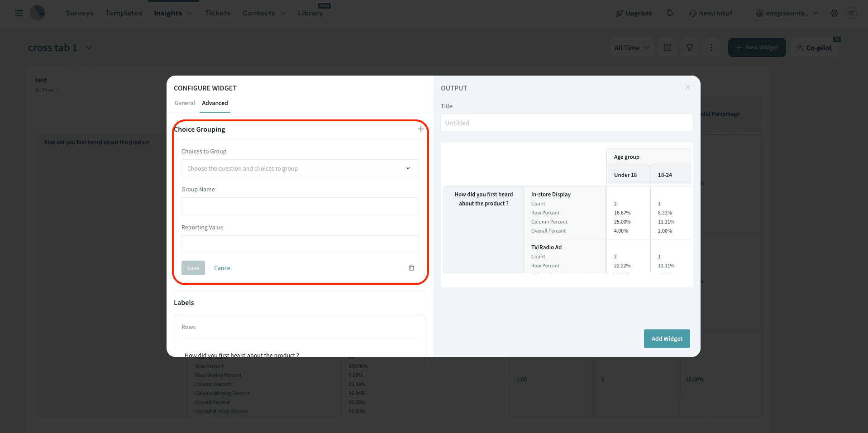Click the Add Widget button
868x433 pixels.
point(667,338)
